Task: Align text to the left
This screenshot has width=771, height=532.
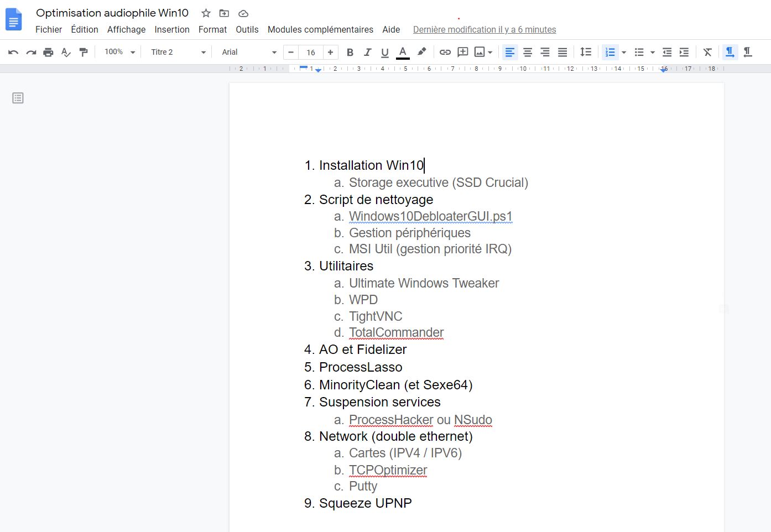Action: (510, 52)
